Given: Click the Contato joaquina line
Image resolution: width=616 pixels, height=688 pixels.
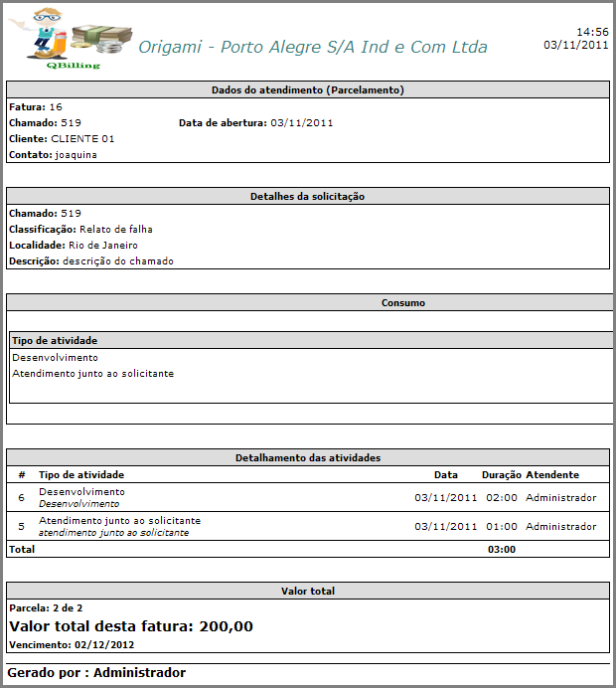Looking at the screenshot, I should pyautogui.click(x=53, y=155).
